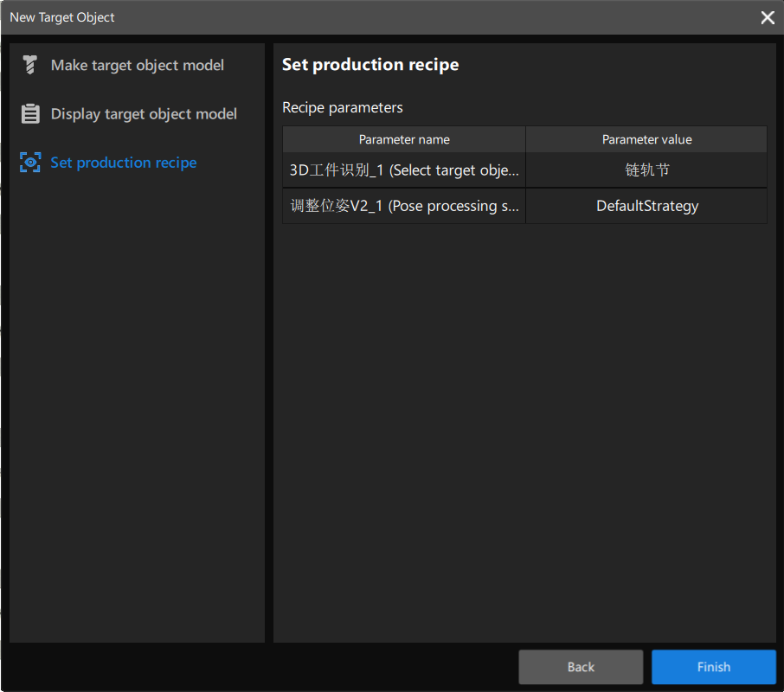Click the Set production recipe page heading
784x692 pixels.
point(370,65)
